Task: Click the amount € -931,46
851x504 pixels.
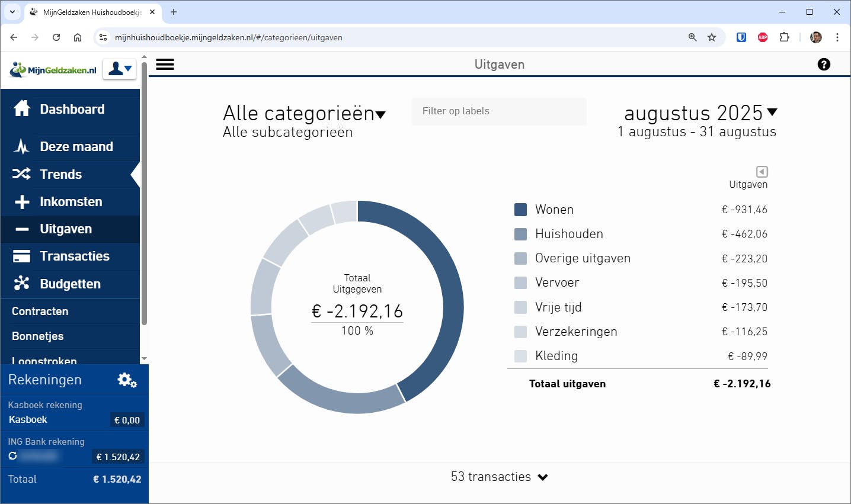Action: tap(744, 210)
